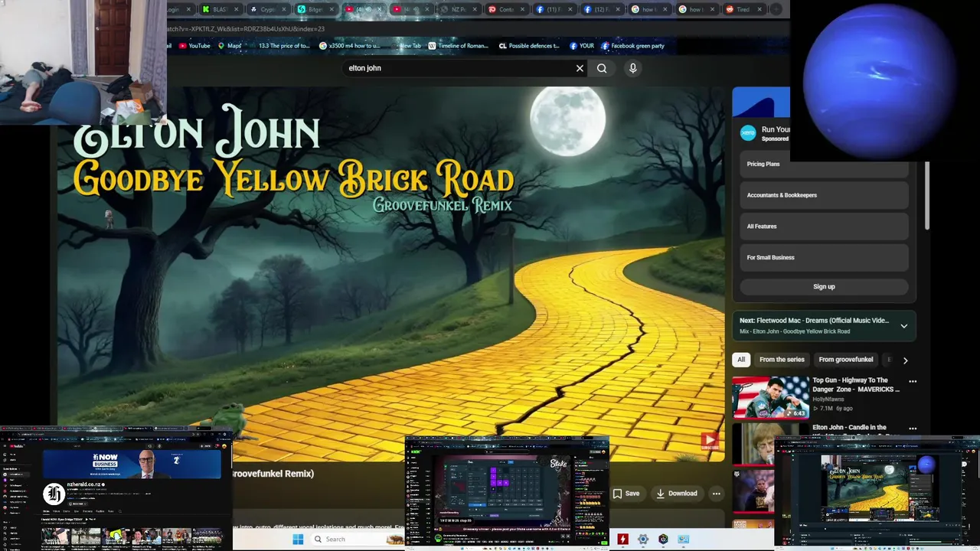Image resolution: width=980 pixels, height=551 pixels.
Task: Click the YouTube search magnifier button
Action: point(602,68)
